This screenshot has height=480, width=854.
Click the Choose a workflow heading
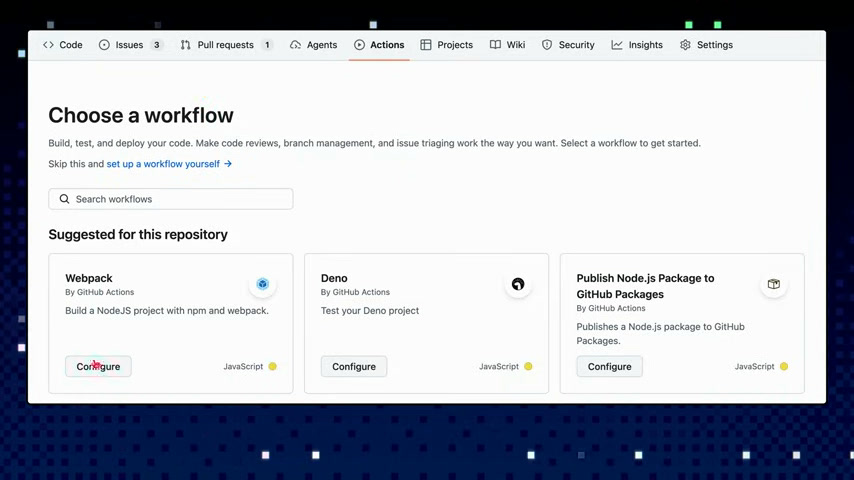click(141, 116)
